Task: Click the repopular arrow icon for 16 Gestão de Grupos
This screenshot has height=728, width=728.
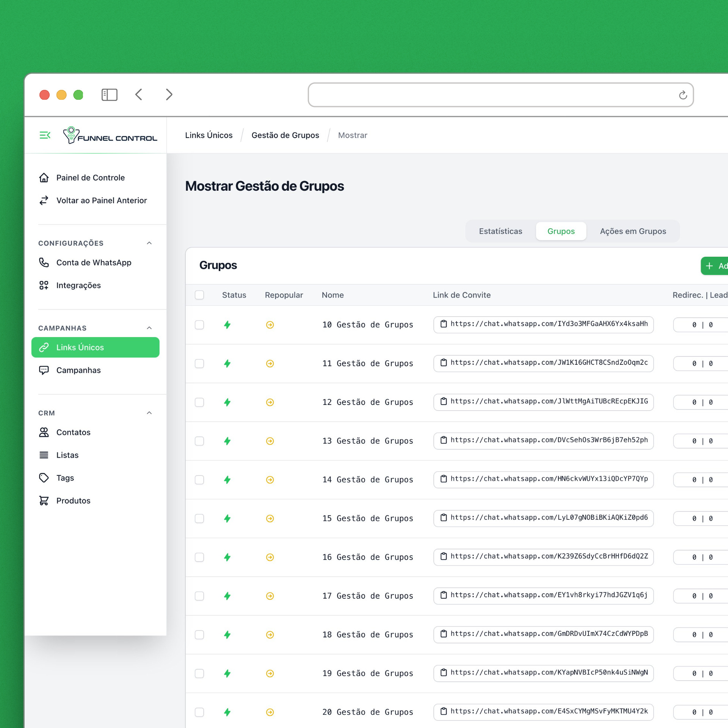Action: [x=270, y=557]
